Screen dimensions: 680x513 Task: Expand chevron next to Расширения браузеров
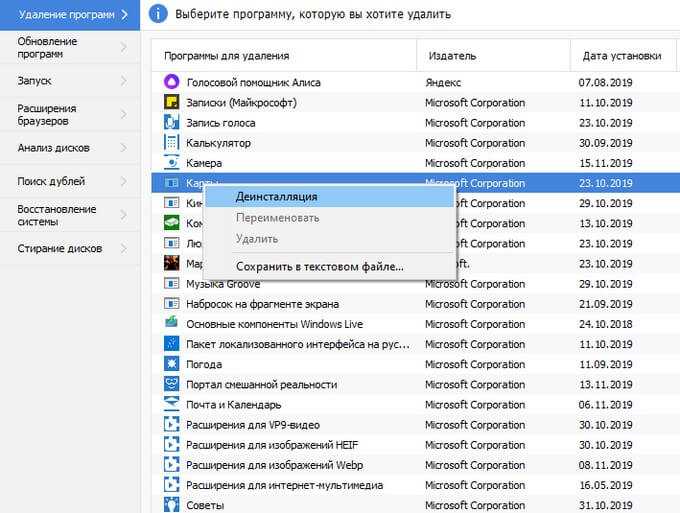[x=124, y=114]
